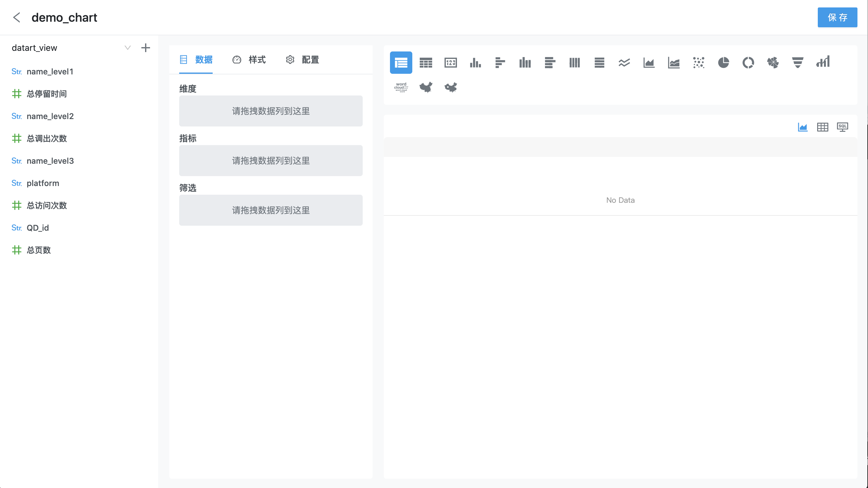This screenshot has width=868, height=488.
Task: Select the rose chart icon
Action: click(x=773, y=62)
